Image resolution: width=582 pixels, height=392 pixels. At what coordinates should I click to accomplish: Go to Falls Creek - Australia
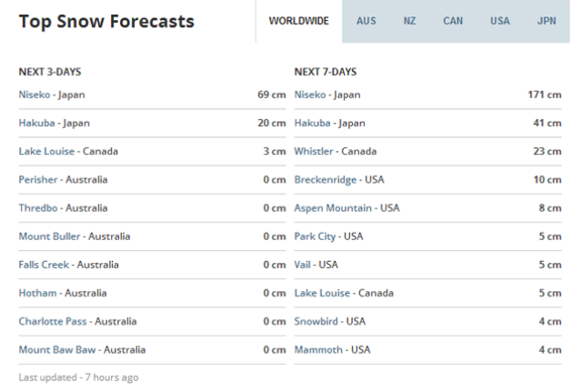point(69,265)
